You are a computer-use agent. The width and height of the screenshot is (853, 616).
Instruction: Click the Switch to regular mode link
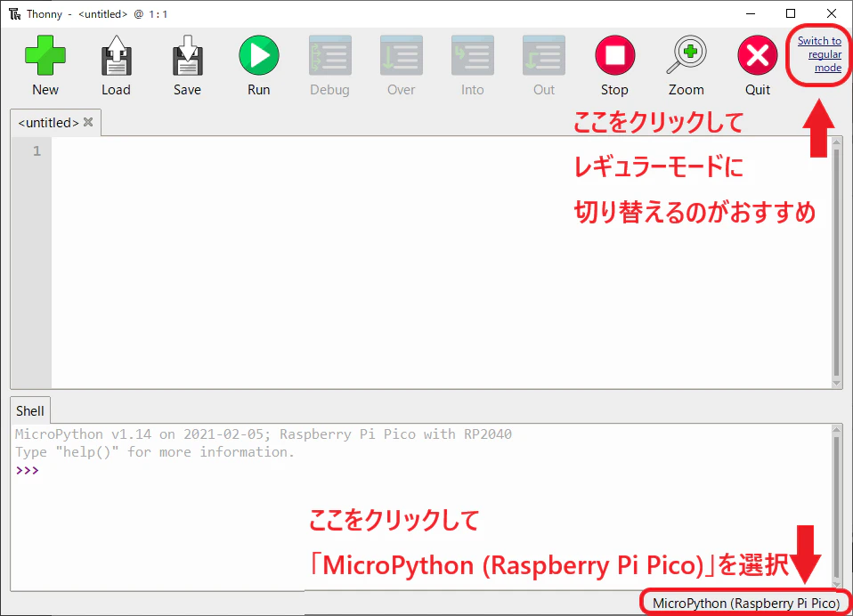click(x=820, y=54)
